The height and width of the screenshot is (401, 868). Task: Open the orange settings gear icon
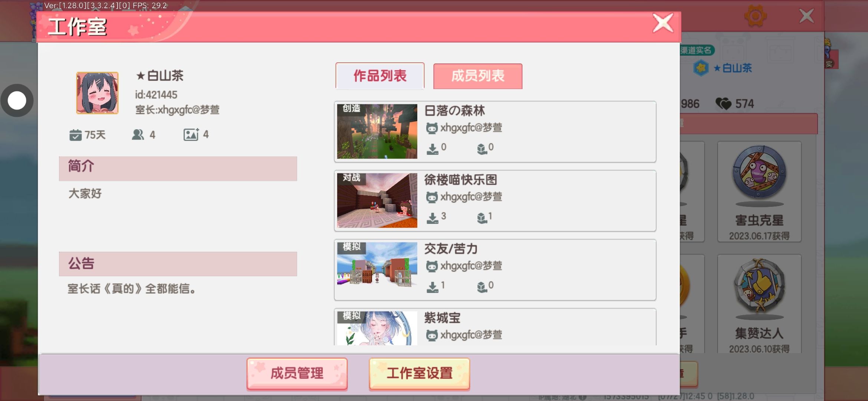pos(755,16)
